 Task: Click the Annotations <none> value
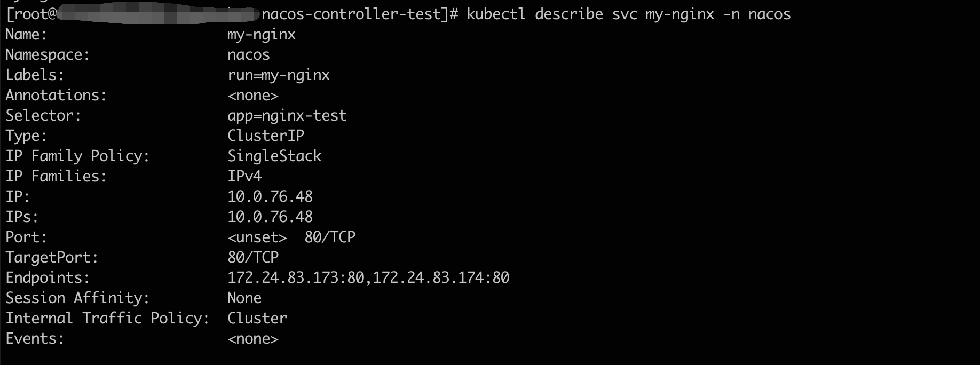[253, 96]
